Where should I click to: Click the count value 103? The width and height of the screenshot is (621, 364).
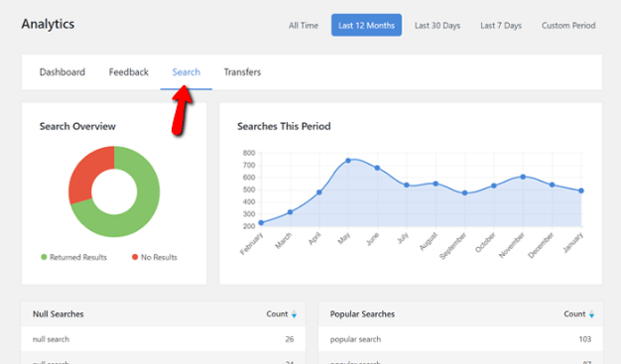[585, 339]
